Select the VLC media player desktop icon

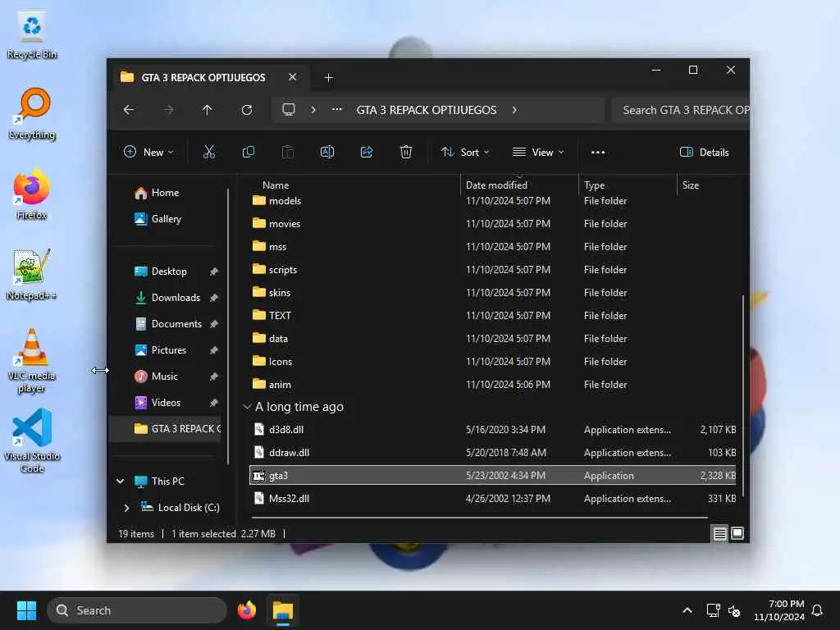click(x=32, y=361)
